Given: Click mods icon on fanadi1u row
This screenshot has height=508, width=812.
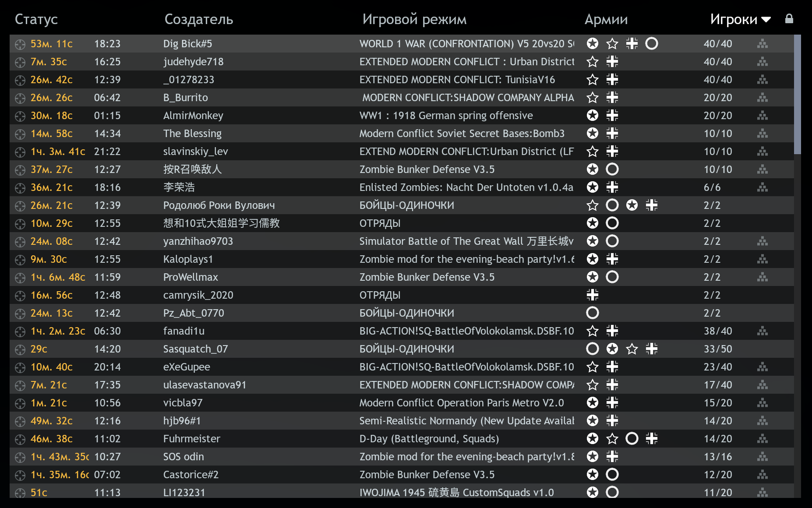Looking at the screenshot, I should coord(763,331).
